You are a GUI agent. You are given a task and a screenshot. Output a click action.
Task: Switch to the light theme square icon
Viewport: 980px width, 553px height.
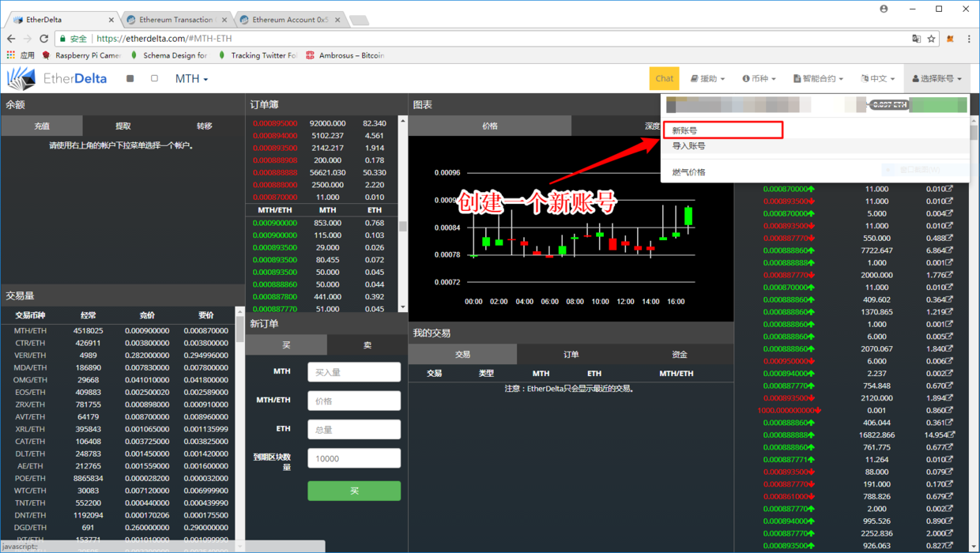pos(154,78)
